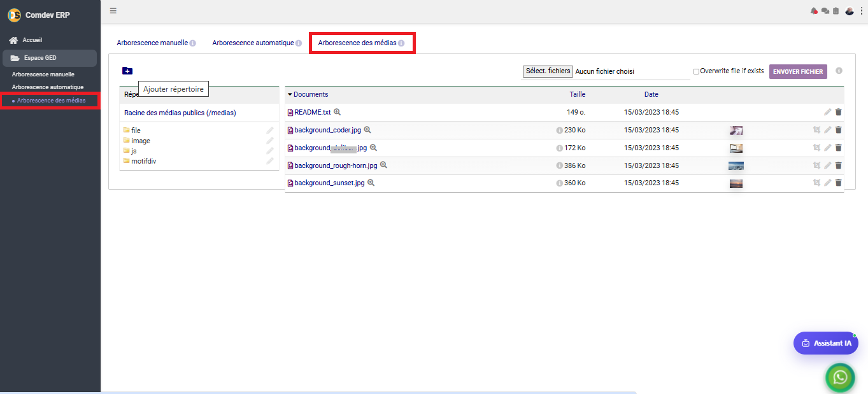Open the Racine des médias publics link
Image resolution: width=868 pixels, height=394 pixels.
[x=180, y=113]
